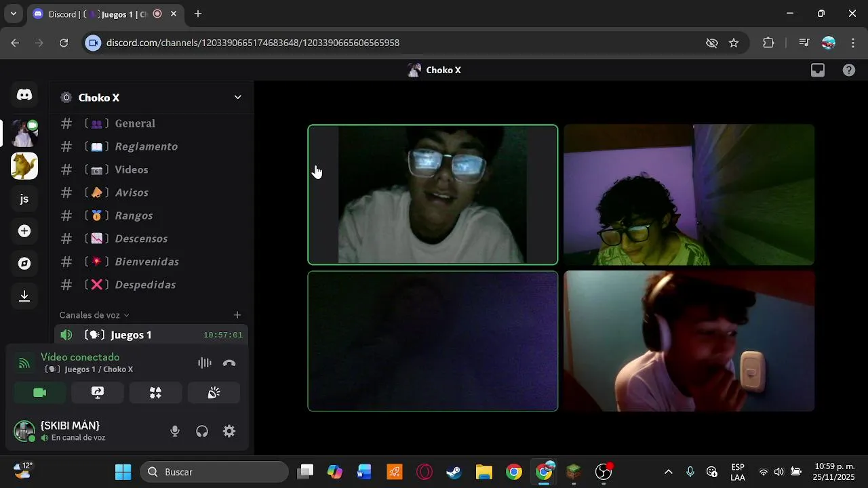
Task: Create channel with plus next to Canales de voz
Action: point(237,315)
